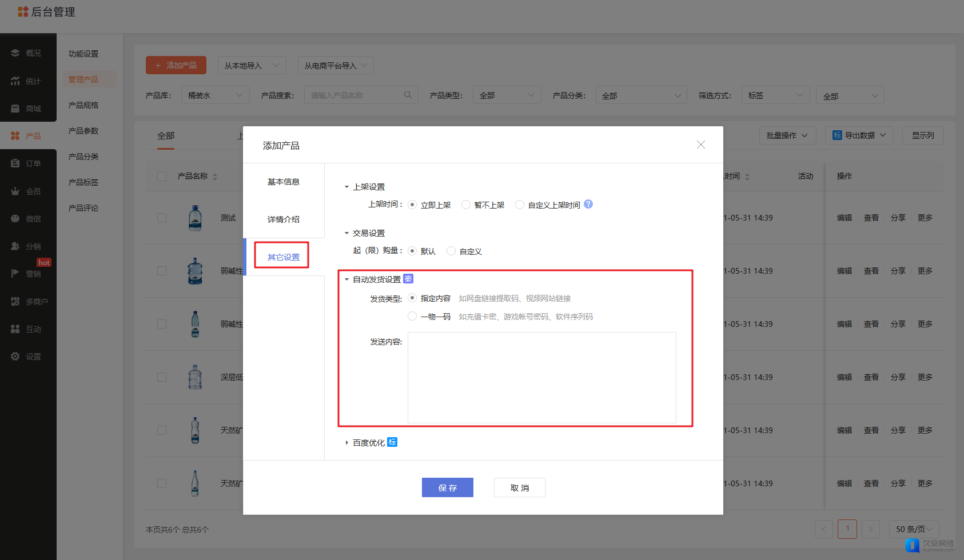Viewport: 964px width, 560px height.
Task: Select the 一物一码 delivery type
Action: point(412,316)
